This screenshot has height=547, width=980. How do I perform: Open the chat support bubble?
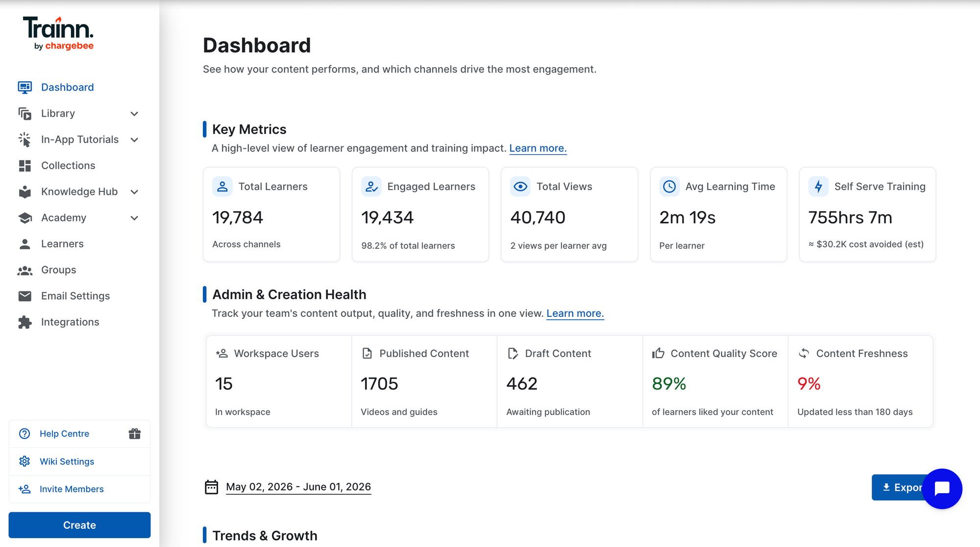tap(942, 489)
